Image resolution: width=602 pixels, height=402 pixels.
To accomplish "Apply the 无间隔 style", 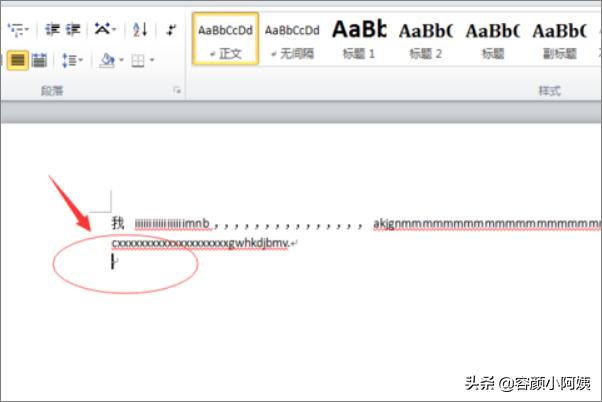I will tap(292, 39).
